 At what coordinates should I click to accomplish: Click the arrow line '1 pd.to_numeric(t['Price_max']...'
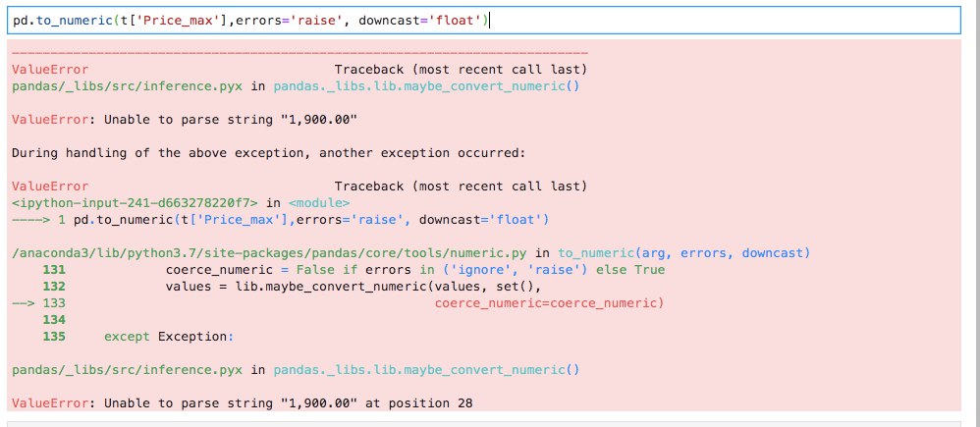[280, 220]
